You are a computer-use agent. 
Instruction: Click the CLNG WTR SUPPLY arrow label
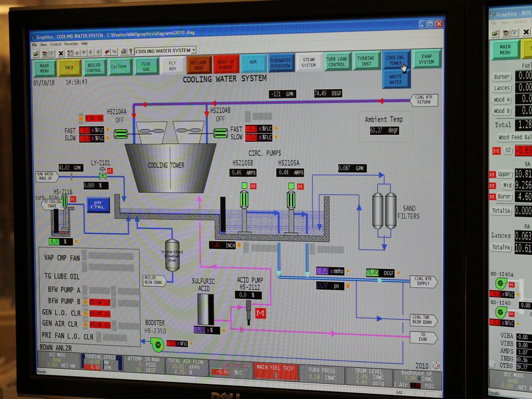(423, 282)
